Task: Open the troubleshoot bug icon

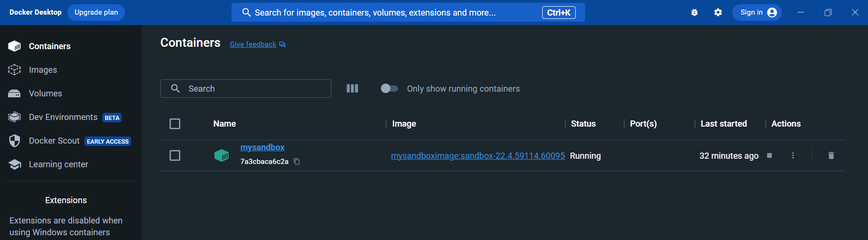Action: (694, 12)
